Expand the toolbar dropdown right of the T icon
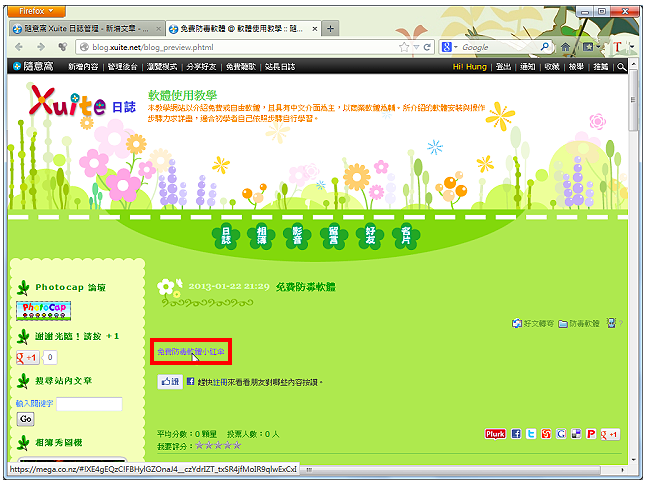Viewport: 646px width, 482px height. tap(632, 47)
